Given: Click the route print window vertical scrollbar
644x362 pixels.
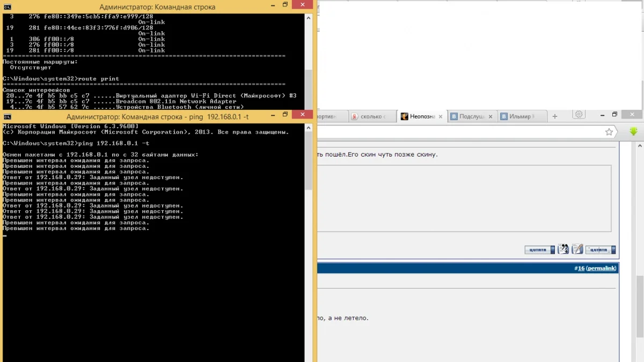Looking at the screenshot, I should 309,61.
